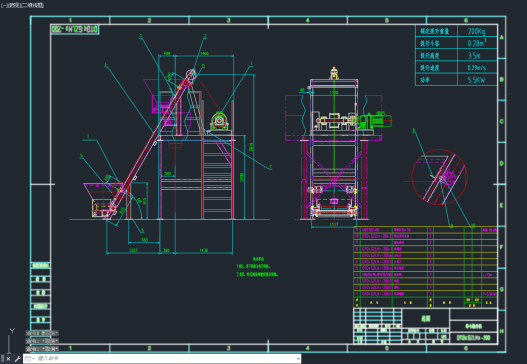
Task: Open recent commands dropdown in command line
Action: click(x=30, y=359)
